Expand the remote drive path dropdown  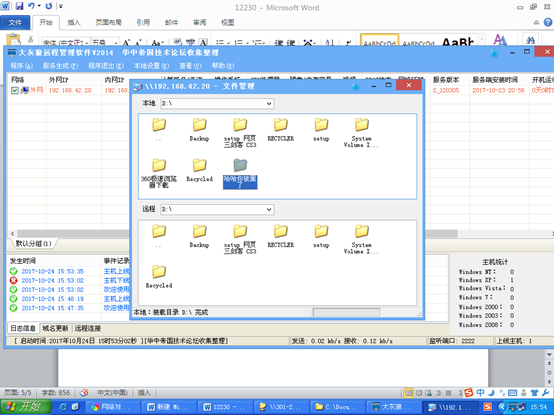269,209
